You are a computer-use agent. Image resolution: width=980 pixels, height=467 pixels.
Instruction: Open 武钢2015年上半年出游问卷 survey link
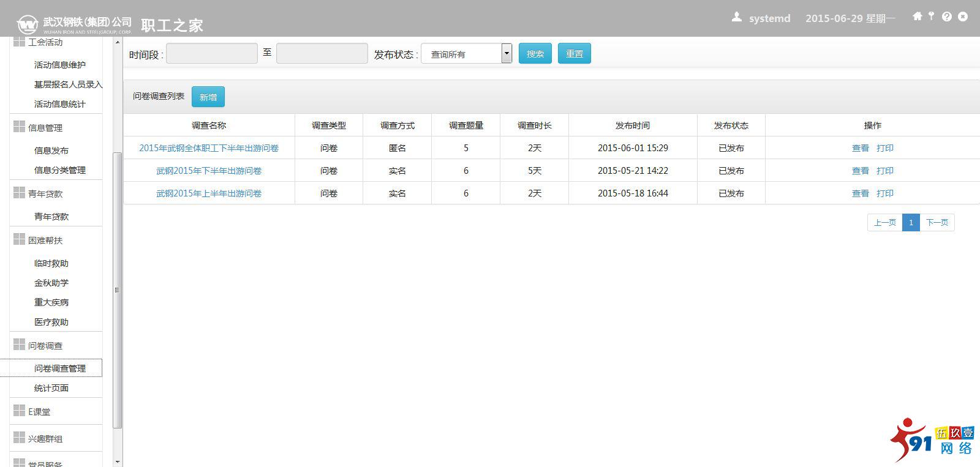click(209, 193)
